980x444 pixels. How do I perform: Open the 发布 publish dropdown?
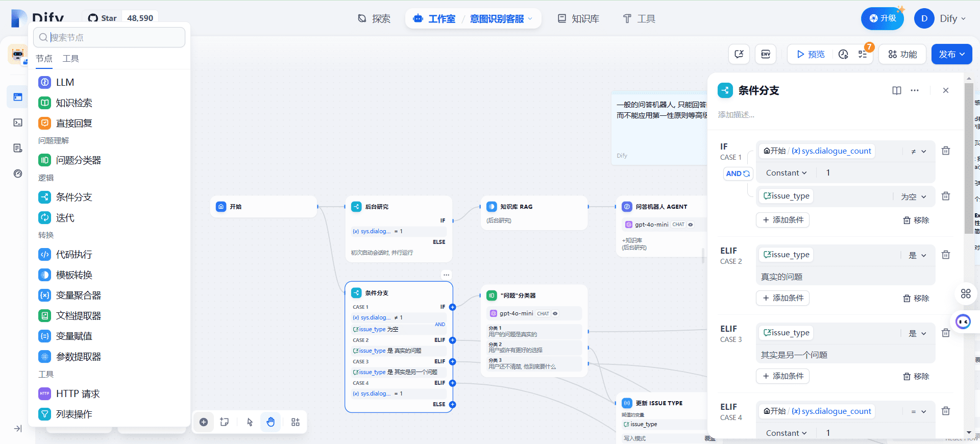952,54
